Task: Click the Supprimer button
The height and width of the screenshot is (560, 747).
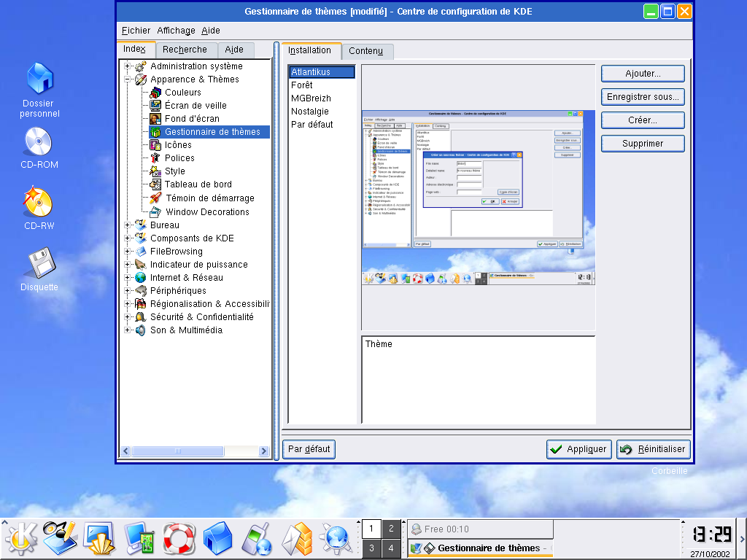Action: click(643, 144)
